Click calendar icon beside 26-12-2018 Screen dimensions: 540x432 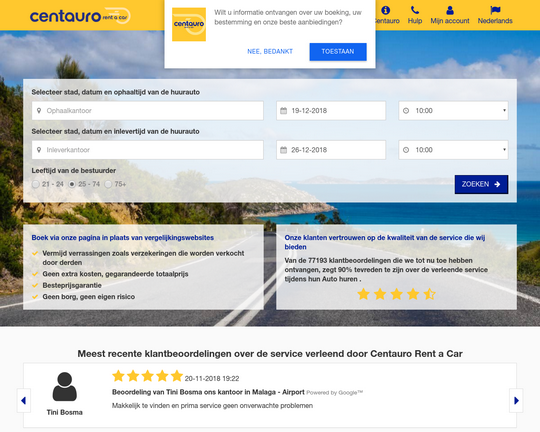point(283,150)
